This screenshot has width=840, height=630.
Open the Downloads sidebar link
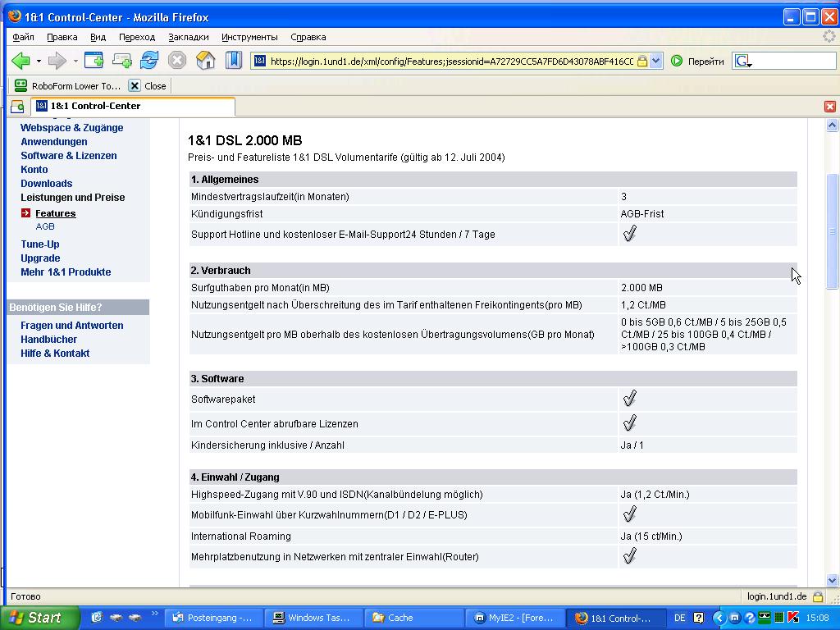pos(46,183)
